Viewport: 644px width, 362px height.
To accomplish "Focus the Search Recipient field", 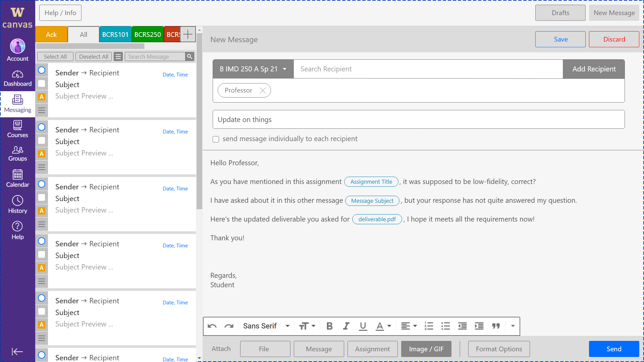I will coord(428,69).
